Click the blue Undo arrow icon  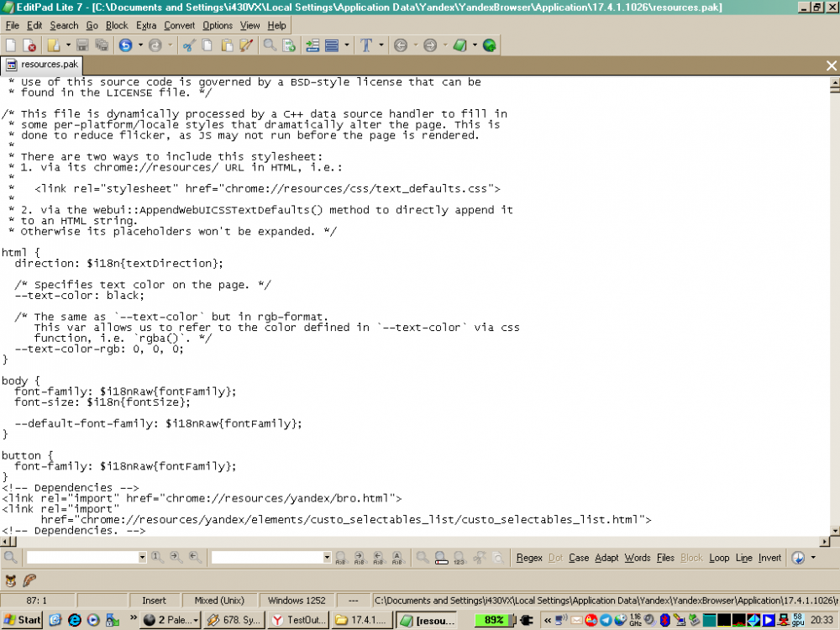(x=125, y=45)
